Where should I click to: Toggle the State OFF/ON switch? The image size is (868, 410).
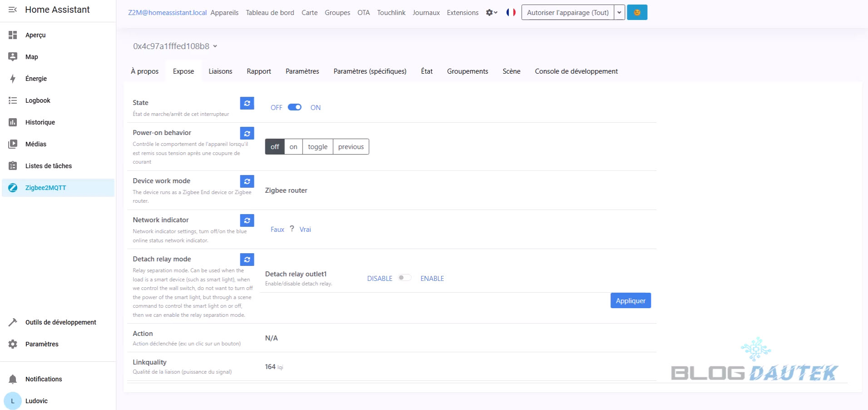pos(295,107)
